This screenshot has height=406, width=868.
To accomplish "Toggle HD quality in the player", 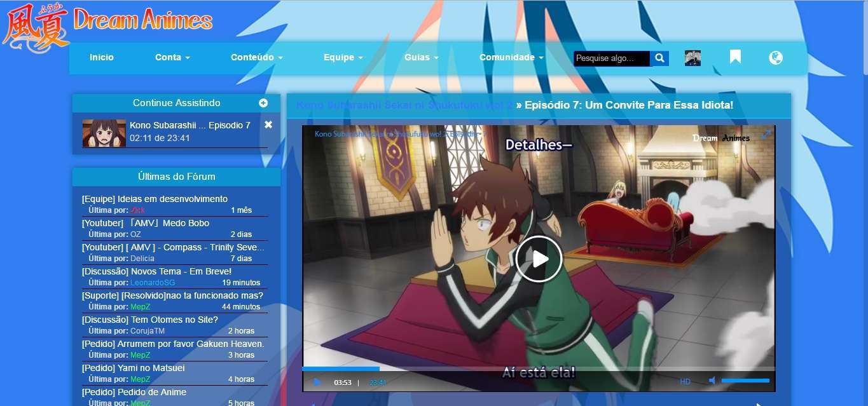I will [685, 382].
